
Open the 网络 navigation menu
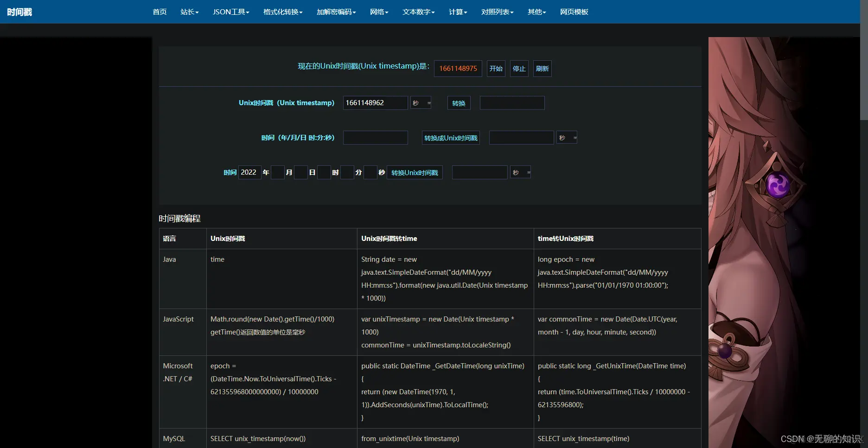(379, 12)
